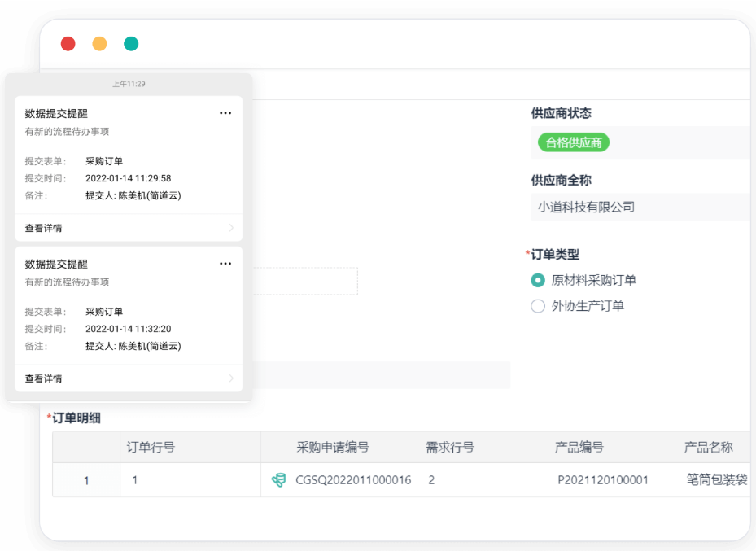Open 查看详情 in the 11:32:20 notification
Screen dimensions: 756x551
pyautogui.click(x=44, y=378)
